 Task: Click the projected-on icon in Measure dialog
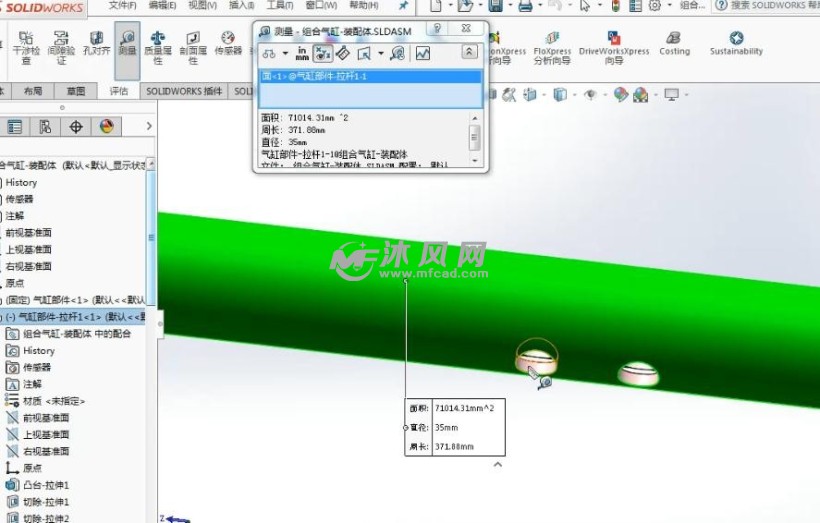[364, 53]
